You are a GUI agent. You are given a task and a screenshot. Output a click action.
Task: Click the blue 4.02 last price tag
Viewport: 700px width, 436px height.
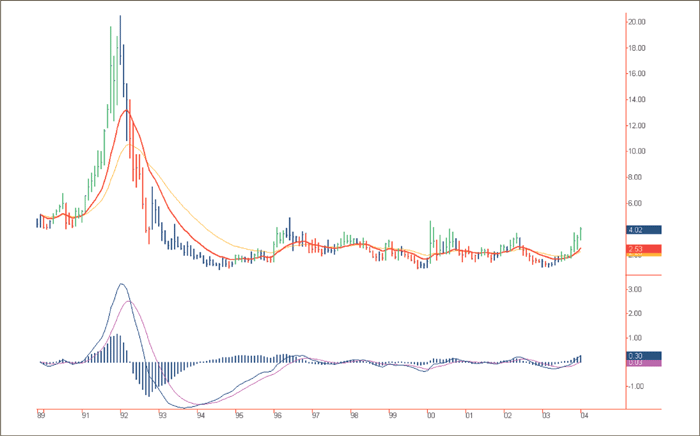point(640,230)
